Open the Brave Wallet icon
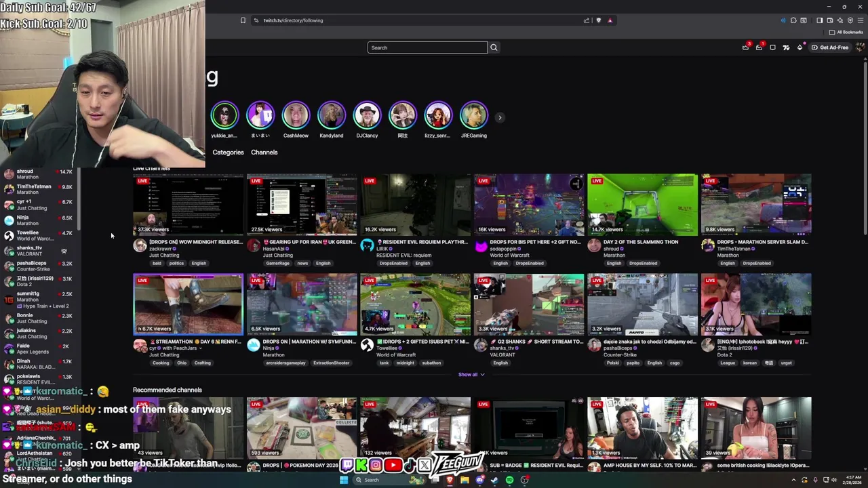Screen dimensions: 868x488 pos(829,20)
